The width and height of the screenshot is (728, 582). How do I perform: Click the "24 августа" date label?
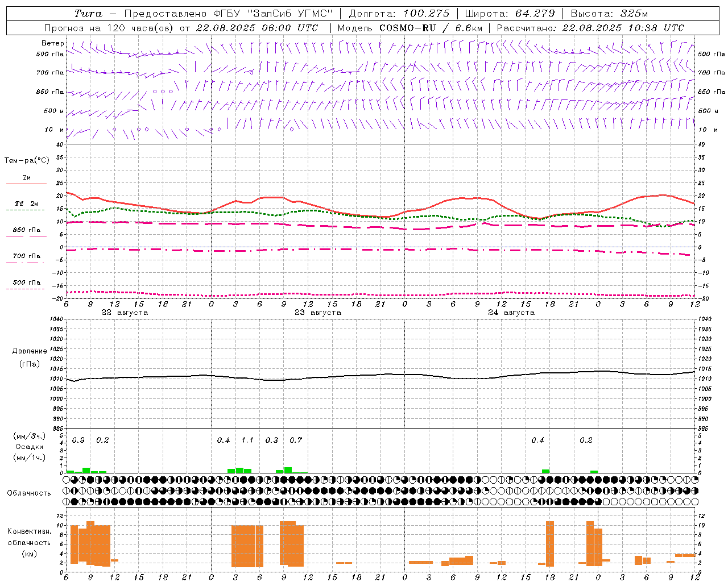511,313
